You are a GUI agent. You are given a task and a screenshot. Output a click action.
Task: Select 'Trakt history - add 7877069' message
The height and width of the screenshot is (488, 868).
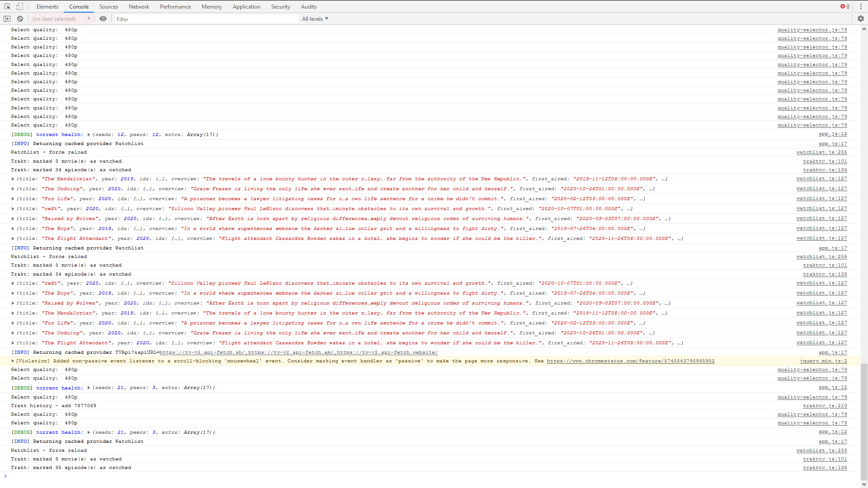click(x=53, y=406)
